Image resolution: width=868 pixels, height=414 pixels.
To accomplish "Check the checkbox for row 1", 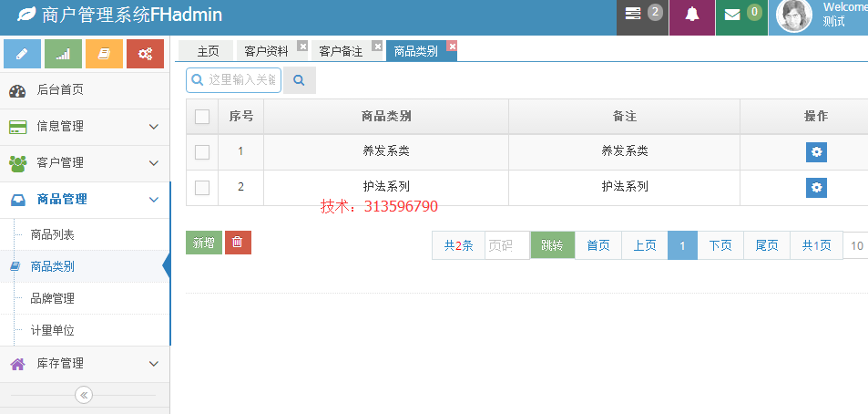I will coord(202,152).
